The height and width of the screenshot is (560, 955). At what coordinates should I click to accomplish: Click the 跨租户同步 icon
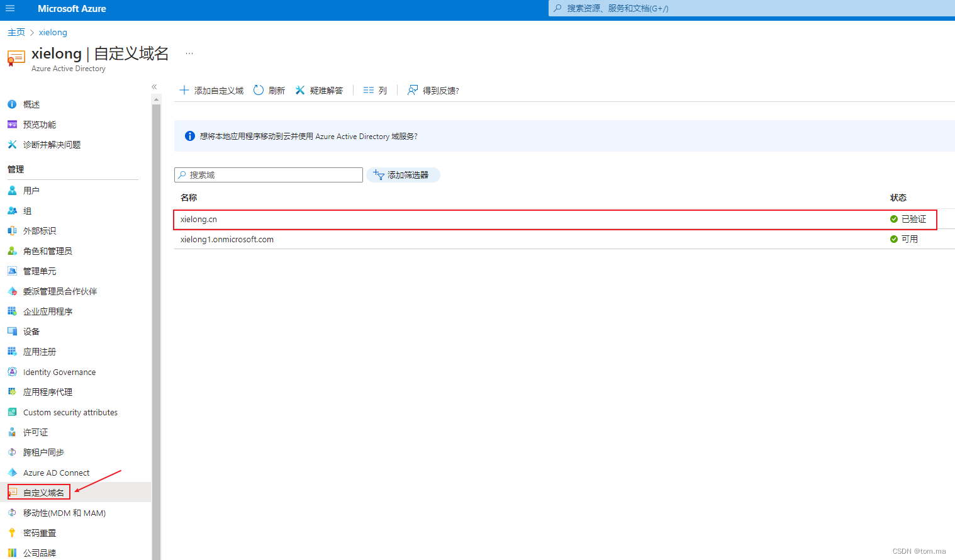pyautogui.click(x=12, y=452)
